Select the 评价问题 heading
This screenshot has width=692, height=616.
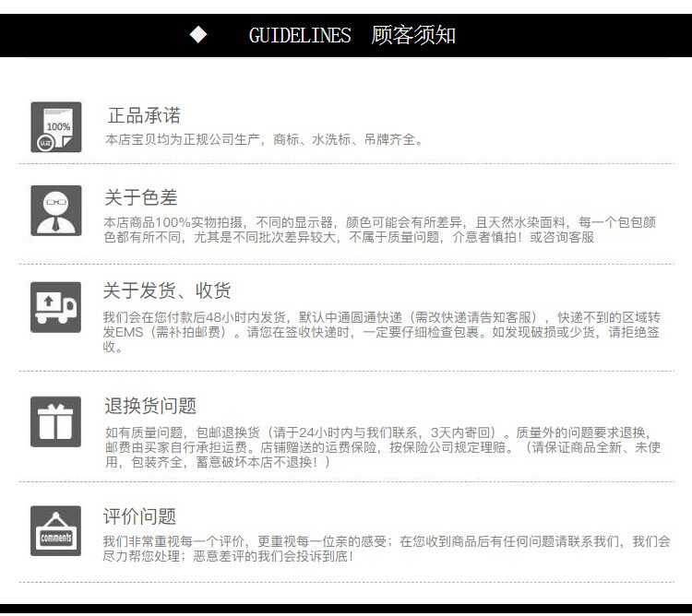139,515
